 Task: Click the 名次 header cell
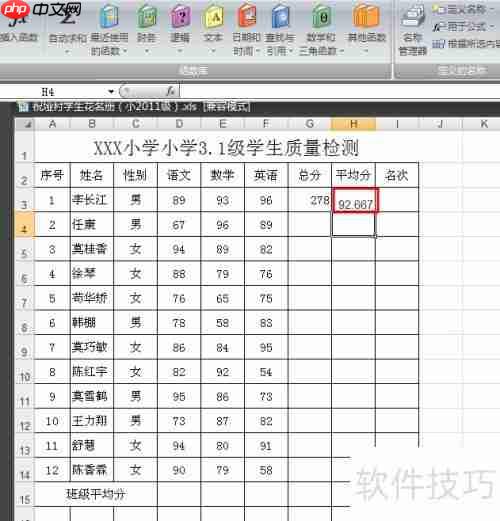click(x=397, y=175)
